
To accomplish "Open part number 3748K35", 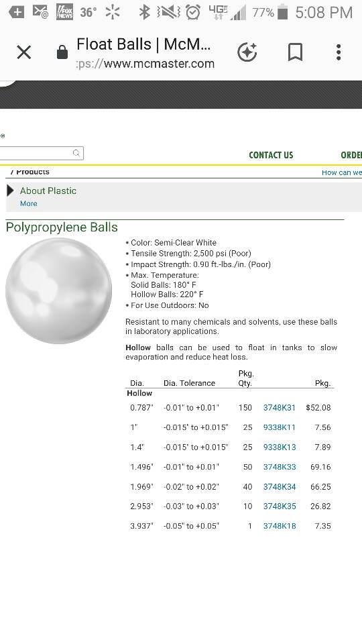I will click(280, 506).
